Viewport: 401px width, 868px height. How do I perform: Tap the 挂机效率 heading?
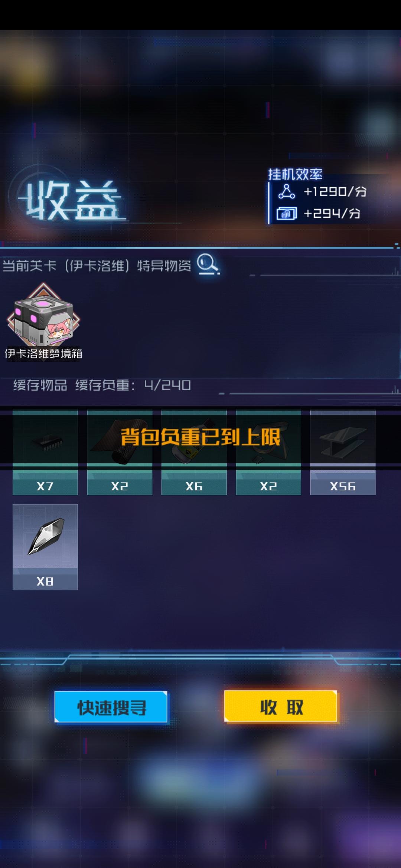click(295, 174)
